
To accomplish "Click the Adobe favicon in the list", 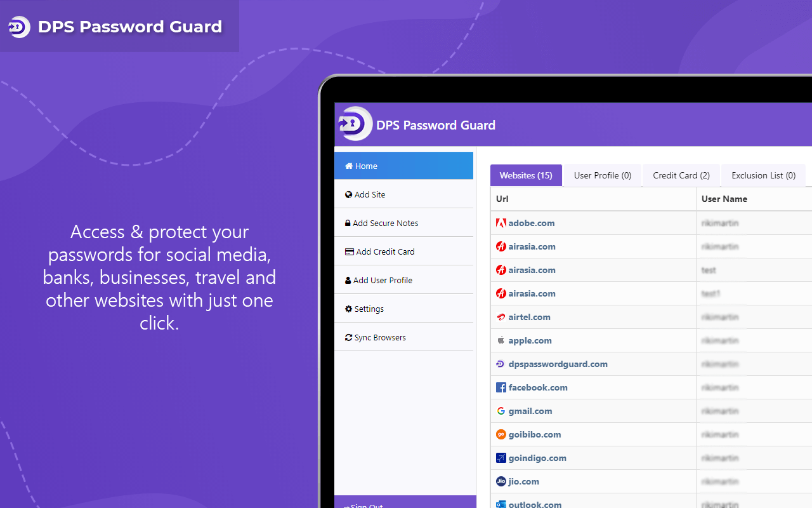I will click(501, 223).
